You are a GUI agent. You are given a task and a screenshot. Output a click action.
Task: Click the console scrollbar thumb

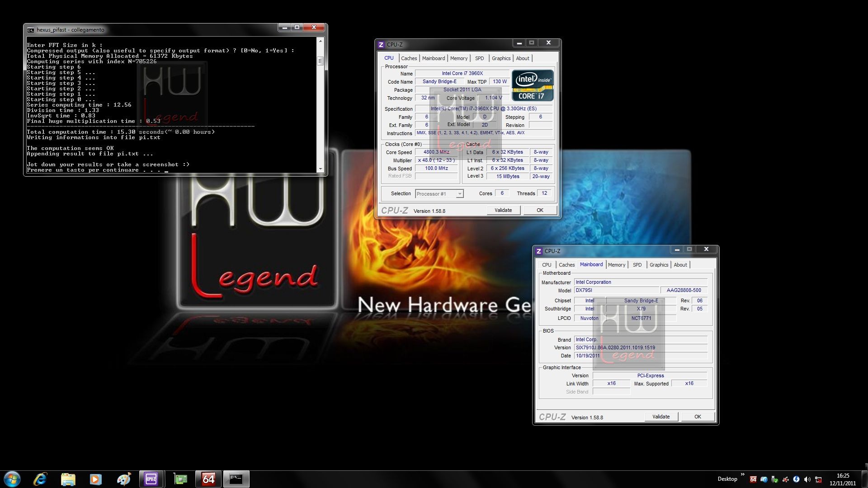321,61
